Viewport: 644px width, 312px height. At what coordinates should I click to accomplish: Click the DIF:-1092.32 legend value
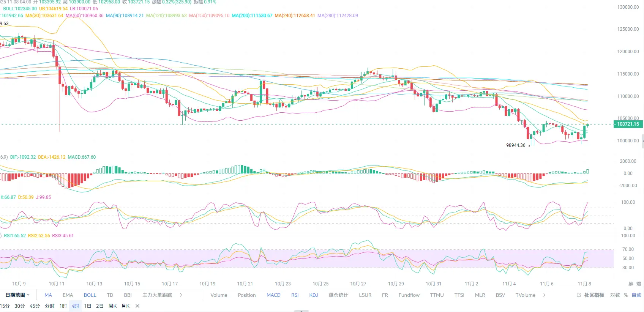click(x=23, y=157)
